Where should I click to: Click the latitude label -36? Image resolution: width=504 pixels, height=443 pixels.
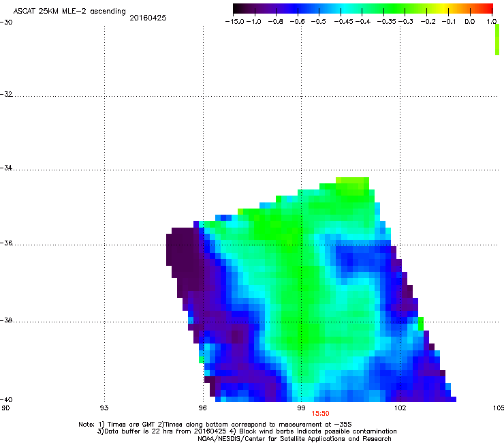pyautogui.click(x=6, y=243)
